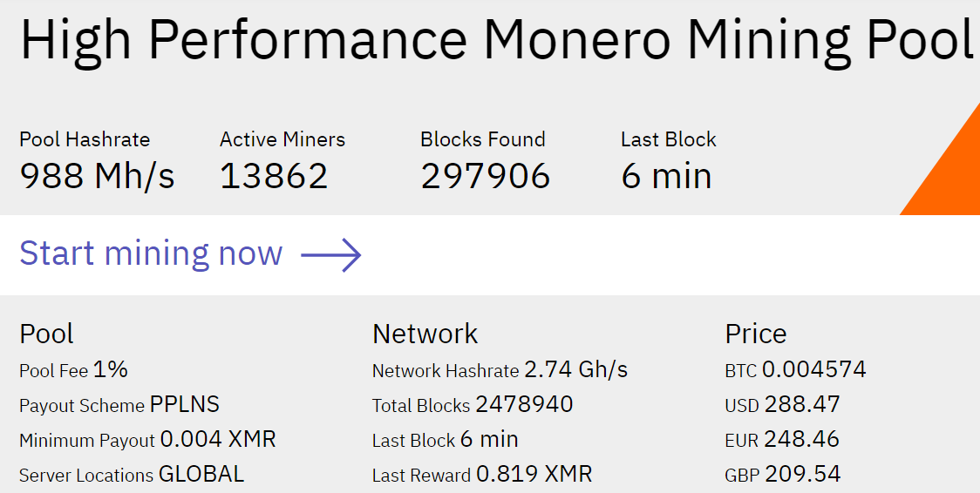Click the High Performance Monero Mining Pool heading

pos(496,40)
